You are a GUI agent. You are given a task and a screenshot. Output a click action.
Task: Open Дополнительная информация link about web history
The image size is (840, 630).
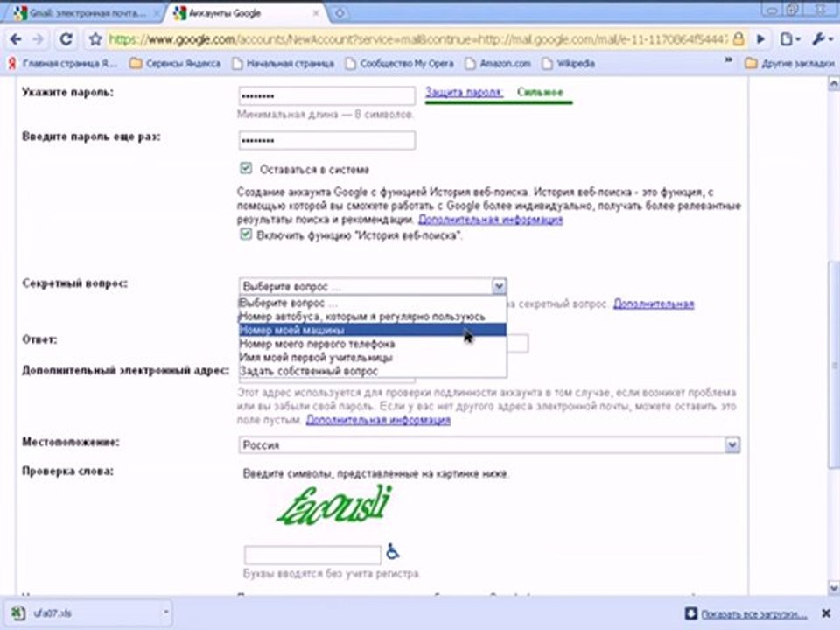[x=490, y=220]
